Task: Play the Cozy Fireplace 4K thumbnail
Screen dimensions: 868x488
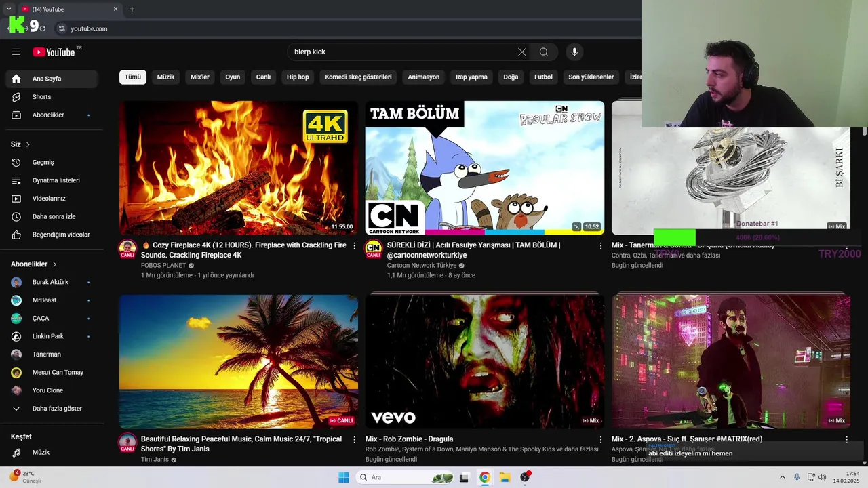Action: 239,168
